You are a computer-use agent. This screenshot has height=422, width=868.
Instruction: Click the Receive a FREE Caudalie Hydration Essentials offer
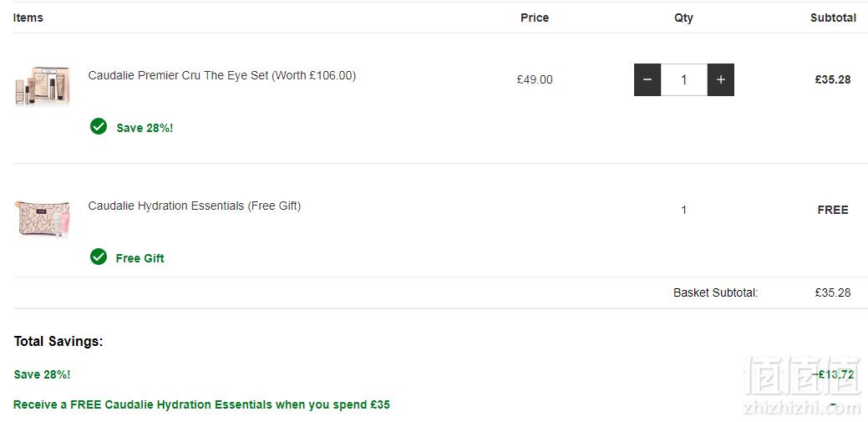(x=201, y=404)
